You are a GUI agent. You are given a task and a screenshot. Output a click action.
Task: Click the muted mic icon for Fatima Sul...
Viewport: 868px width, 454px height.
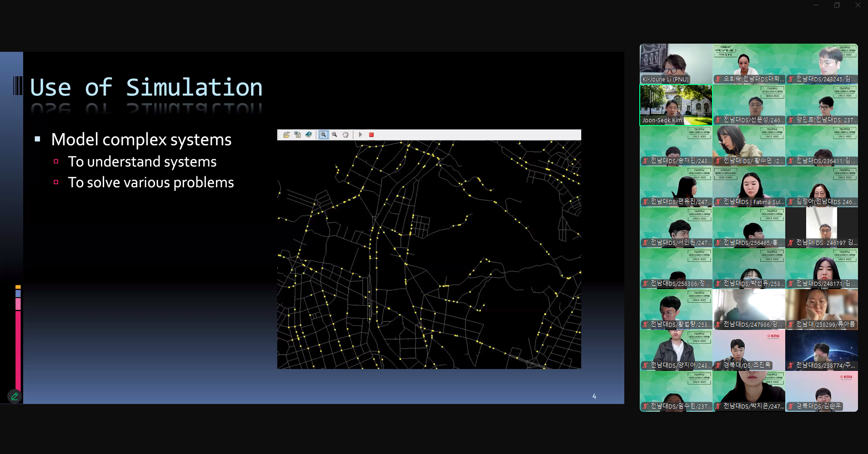[x=718, y=202]
